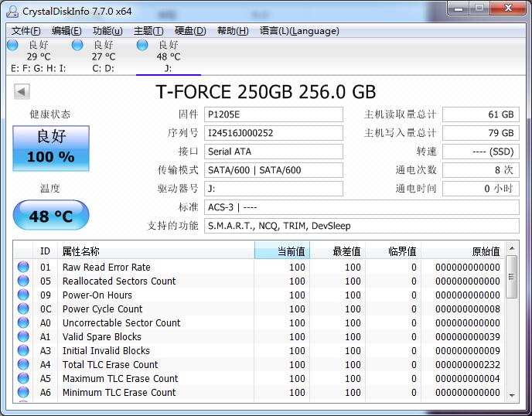Go to the previous disk with the left arrow

point(22,91)
